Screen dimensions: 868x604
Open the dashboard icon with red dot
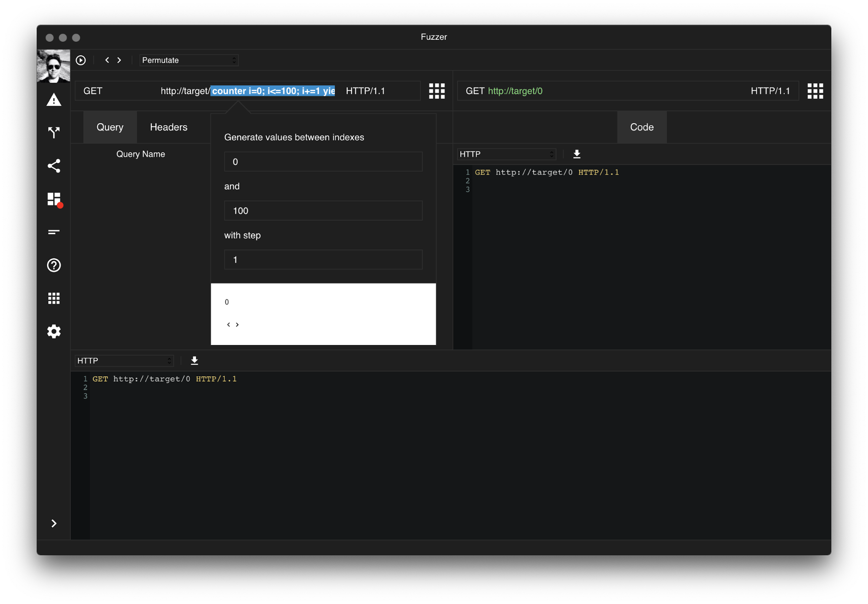tap(54, 199)
